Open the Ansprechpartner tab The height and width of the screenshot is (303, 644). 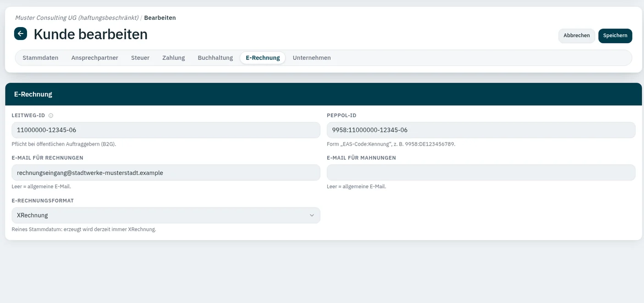point(95,58)
